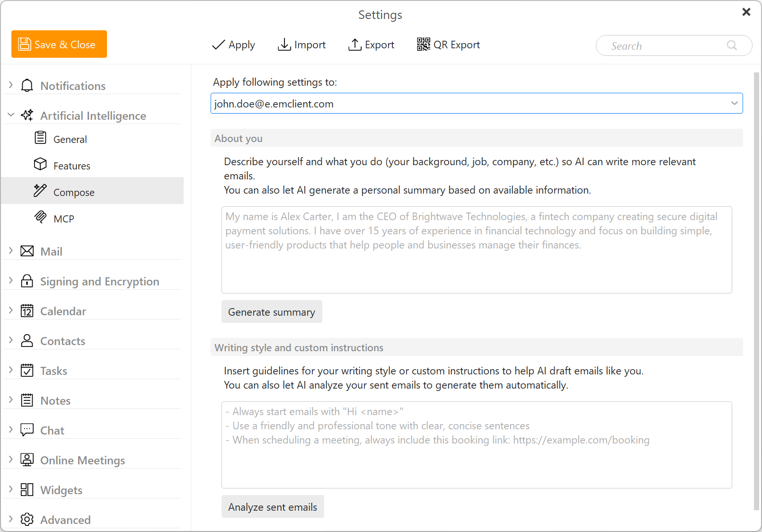Expand the Contacts section chevron
Viewport: 762px width, 532px height.
pos(11,340)
